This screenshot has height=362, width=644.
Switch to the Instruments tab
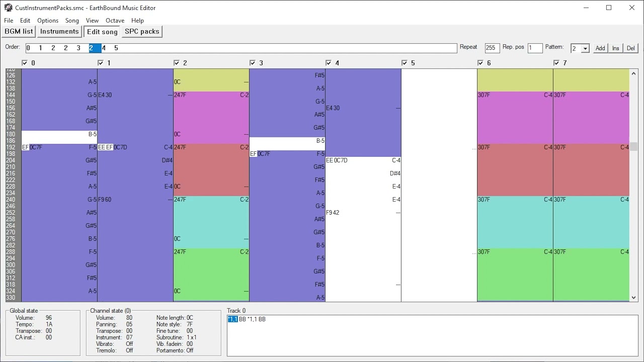click(x=59, y=31)
